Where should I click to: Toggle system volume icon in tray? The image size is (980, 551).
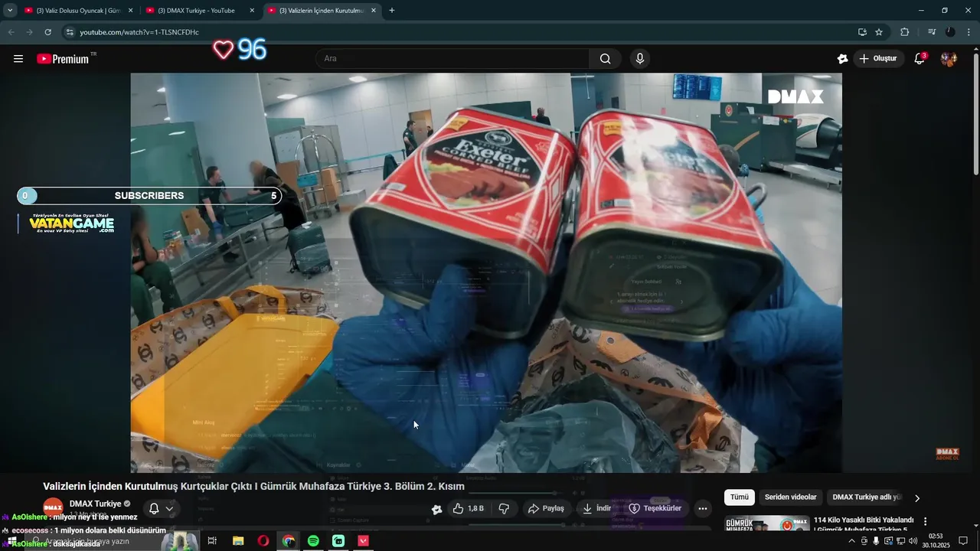913,541
